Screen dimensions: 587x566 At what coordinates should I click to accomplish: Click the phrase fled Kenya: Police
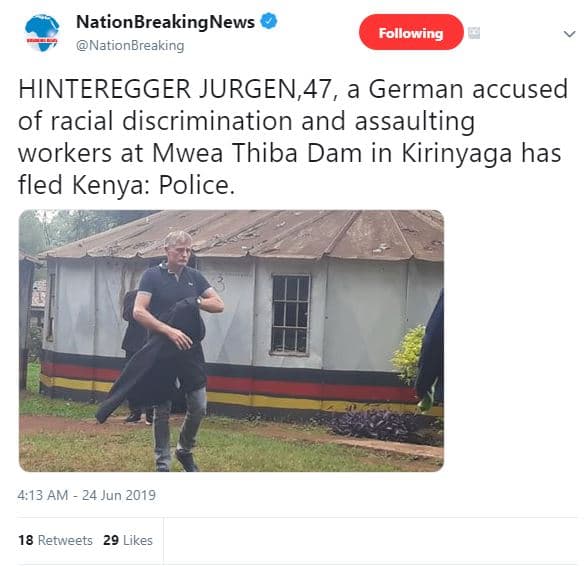pos(127,186)
